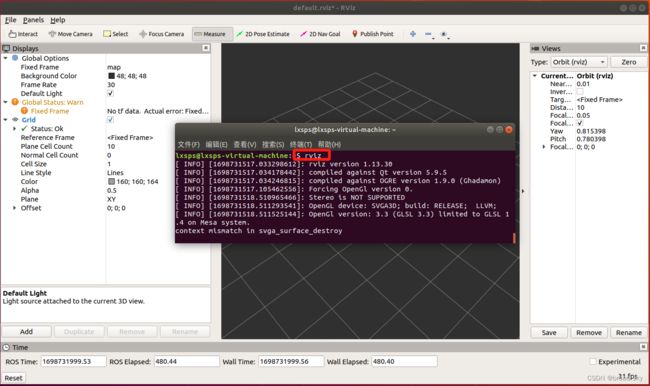
Task: Toggle the Invert Z Axis checkbox
Action: click(x=580, y=92)
